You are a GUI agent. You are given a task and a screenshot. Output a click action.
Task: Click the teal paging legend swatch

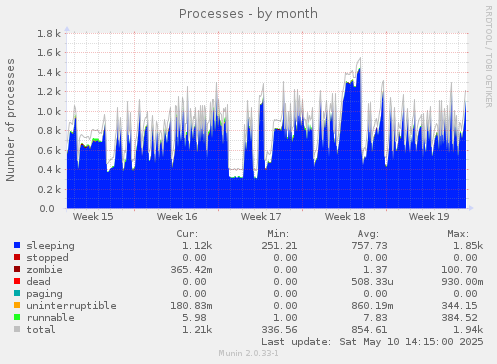pos(17,293)
